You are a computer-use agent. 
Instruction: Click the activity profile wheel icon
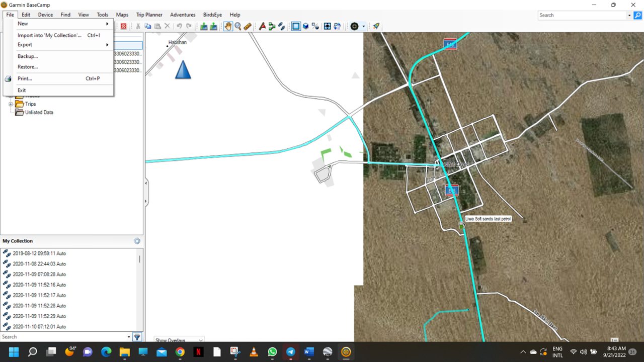[x=354, y=26]
